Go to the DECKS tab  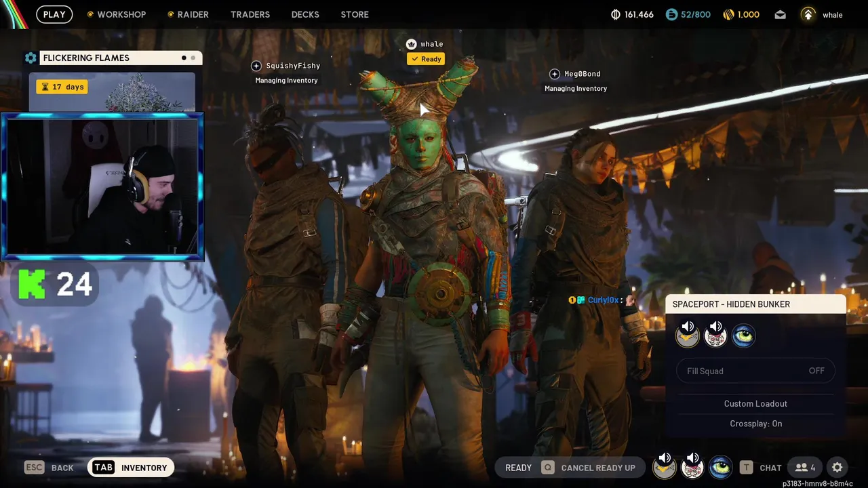pos(305,14)
